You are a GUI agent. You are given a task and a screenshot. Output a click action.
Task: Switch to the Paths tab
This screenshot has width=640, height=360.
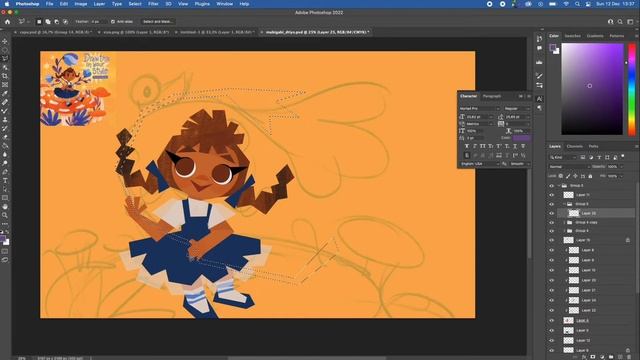coord(593,146)
